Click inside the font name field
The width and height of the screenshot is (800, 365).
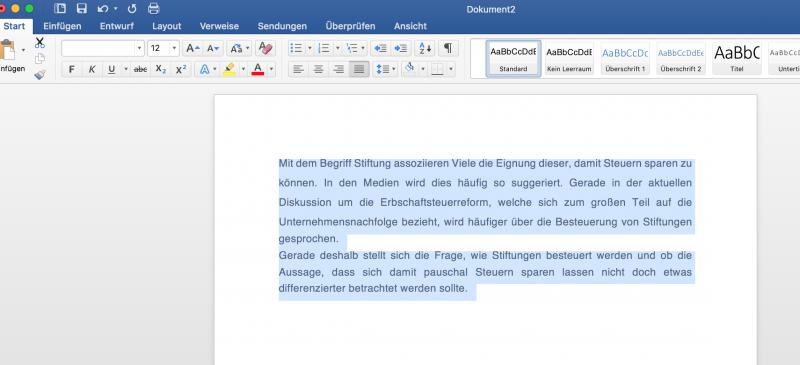(x=98, y=48)
